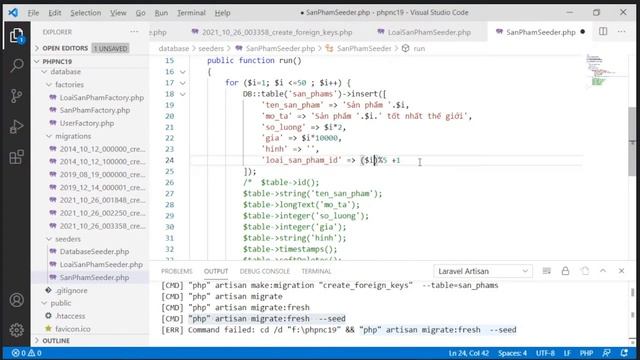
Task: Open DatabaseSeeder.php in explorer
Action: point(90,251)
